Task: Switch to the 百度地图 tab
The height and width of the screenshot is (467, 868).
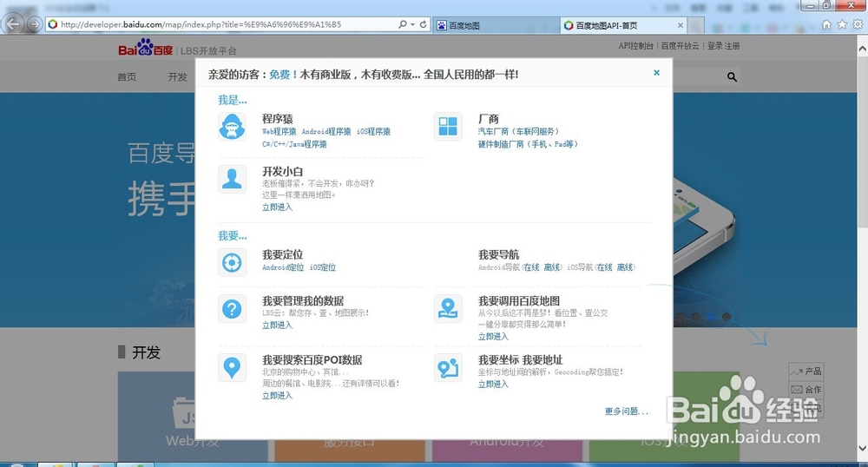Action: coord(496,25)
